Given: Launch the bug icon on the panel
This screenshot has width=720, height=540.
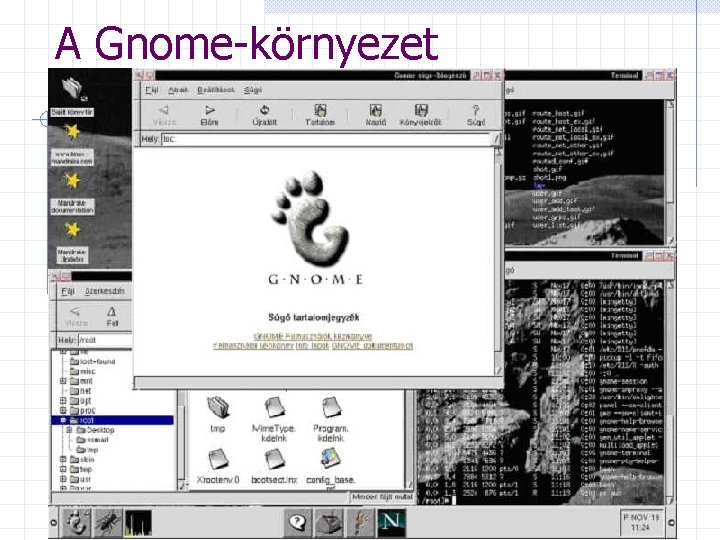Looking at the screenshot, I should coord(107,523).
